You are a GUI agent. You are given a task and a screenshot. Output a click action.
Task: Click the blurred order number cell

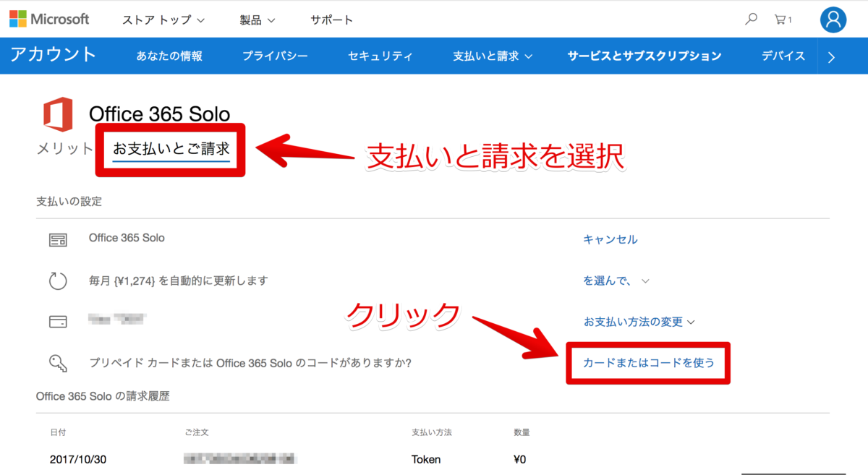tap(241, 459)
